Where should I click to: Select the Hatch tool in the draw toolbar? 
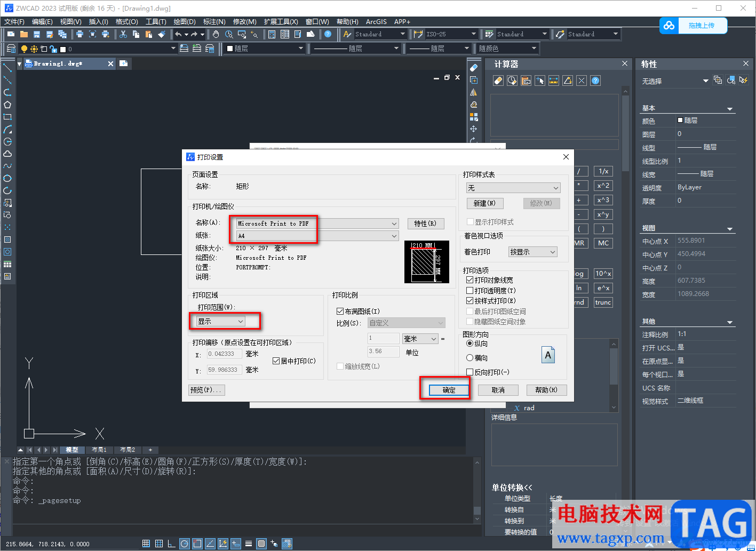(7, 239)
